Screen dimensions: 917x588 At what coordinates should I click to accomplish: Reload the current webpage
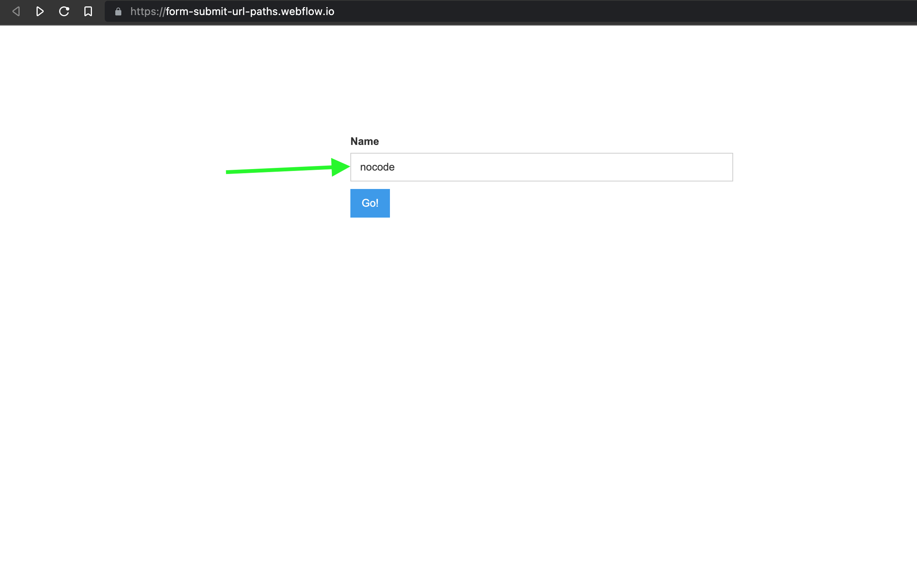pyautogui.click(x=64, y=11)
